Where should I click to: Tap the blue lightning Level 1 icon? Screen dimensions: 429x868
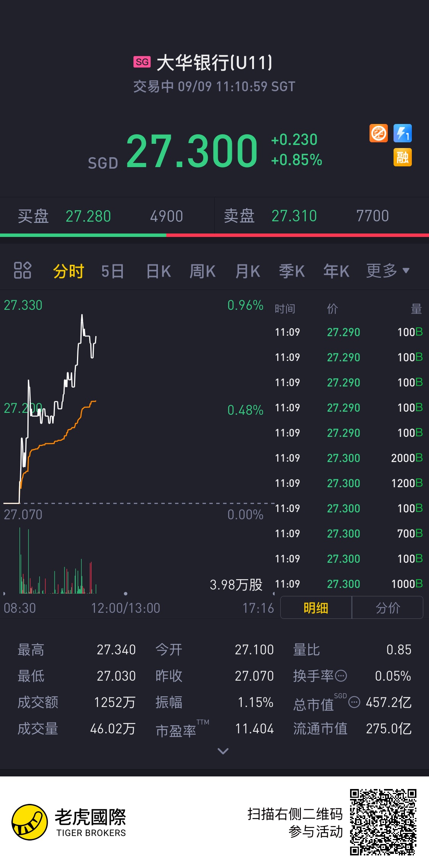(x=403, y=134)
